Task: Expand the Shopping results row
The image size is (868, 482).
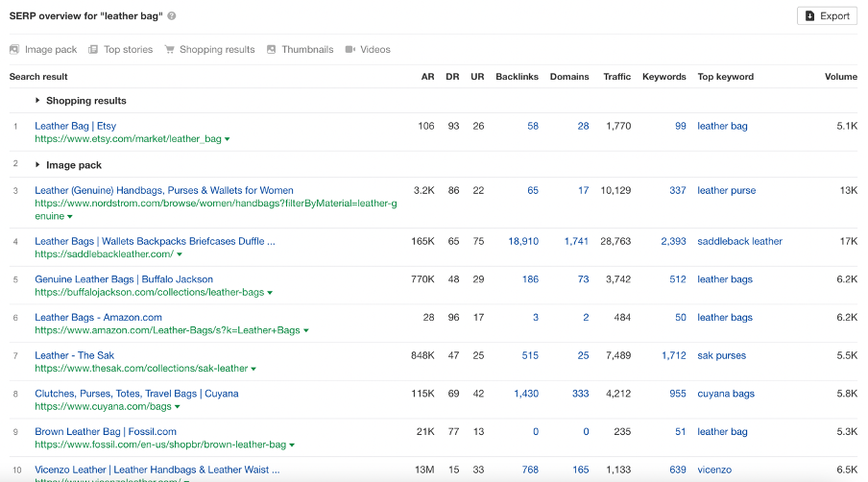Action: point(37,100)
